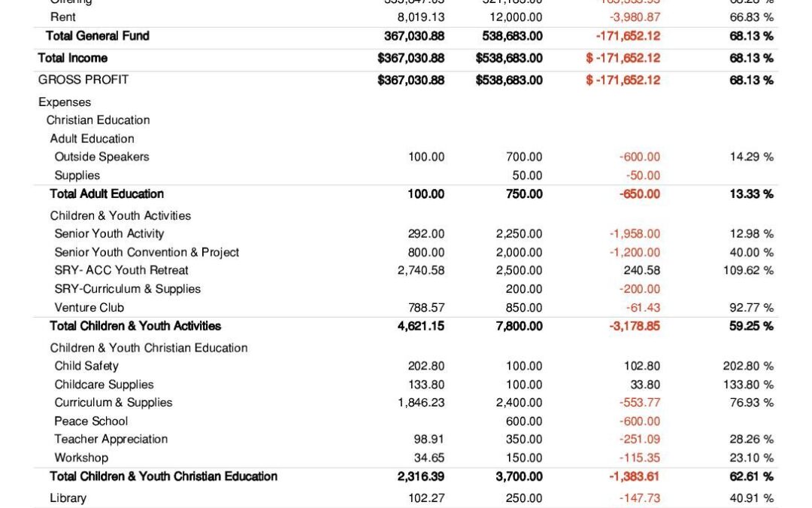812x508 pixels.
Task: Open Outside Speakers actual amount 100.00
Action: pyautogui.click(x=426, y=157)
